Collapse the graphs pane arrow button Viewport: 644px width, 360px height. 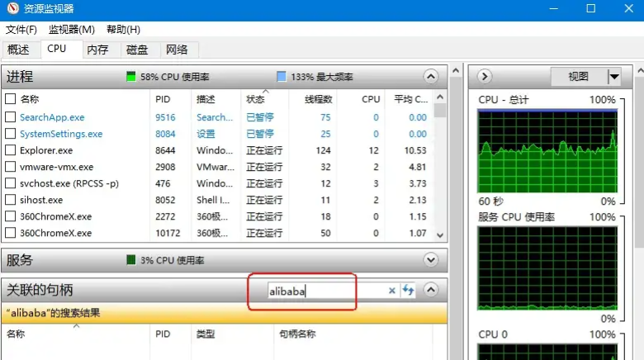tap(485, 77)
